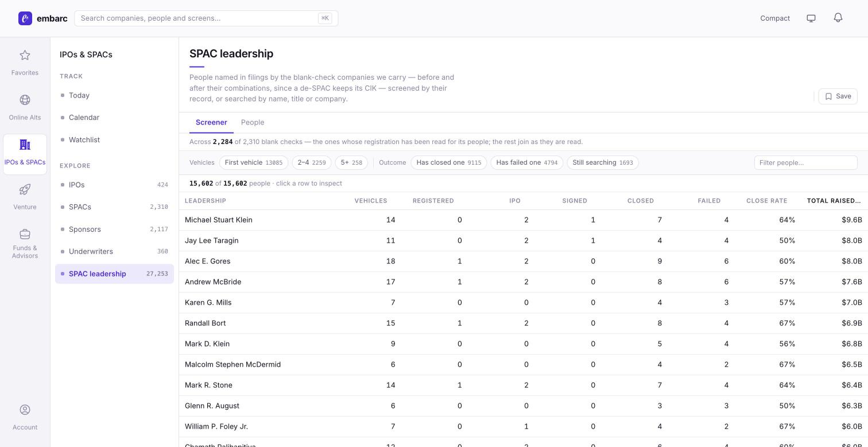Sort by Total Raised column header
This screenshot has width=868, height=447.
(834, 201)
